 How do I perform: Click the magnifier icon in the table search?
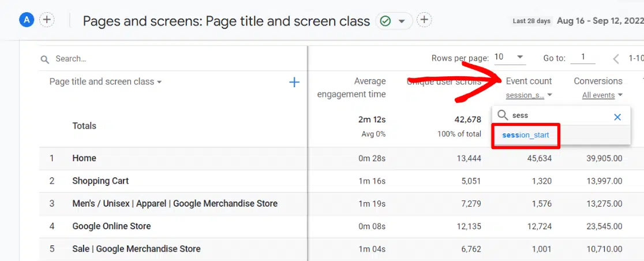coord(45,59)
